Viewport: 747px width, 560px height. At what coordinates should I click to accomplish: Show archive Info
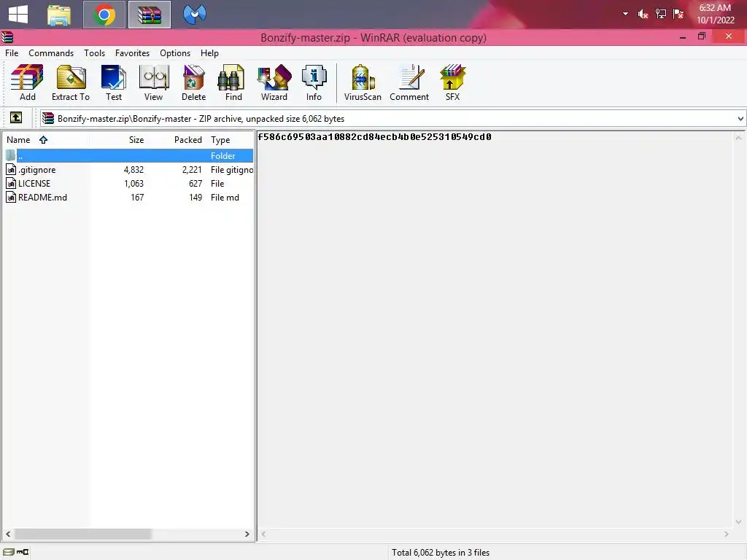coord(314,83)
